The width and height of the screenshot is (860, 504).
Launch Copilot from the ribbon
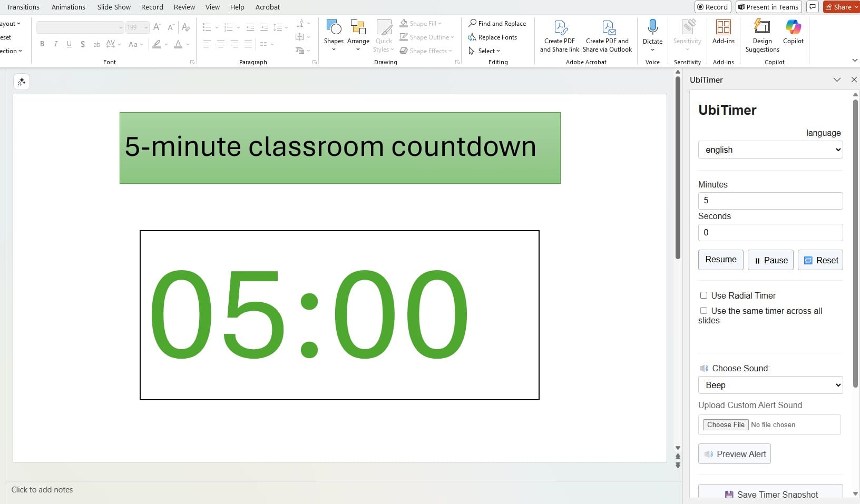[793, 33]
